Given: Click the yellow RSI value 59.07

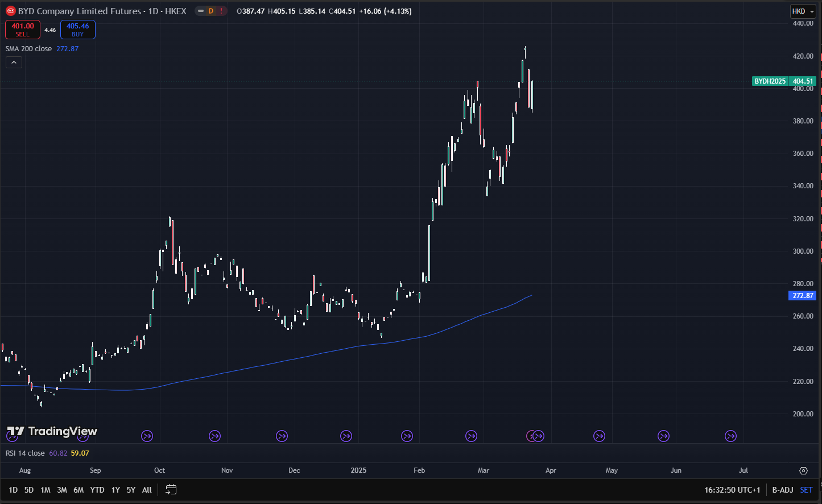Looking at the screenshot, I should 80,453.
